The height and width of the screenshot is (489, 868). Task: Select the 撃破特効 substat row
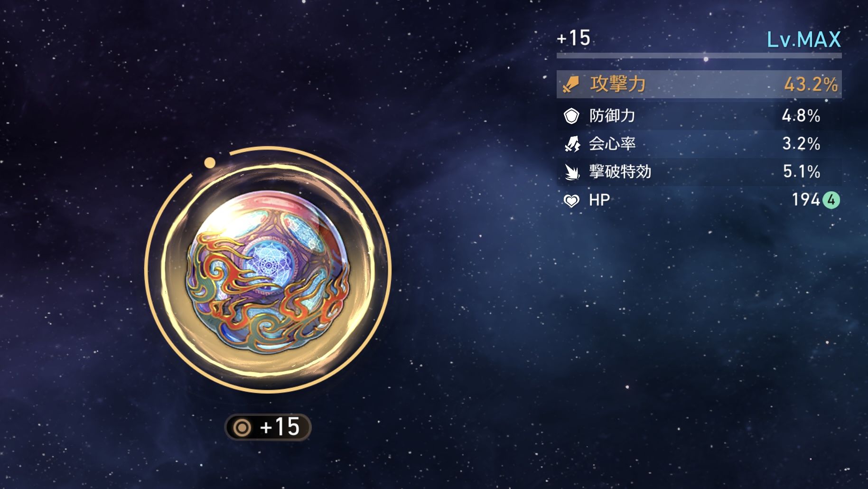699,172
